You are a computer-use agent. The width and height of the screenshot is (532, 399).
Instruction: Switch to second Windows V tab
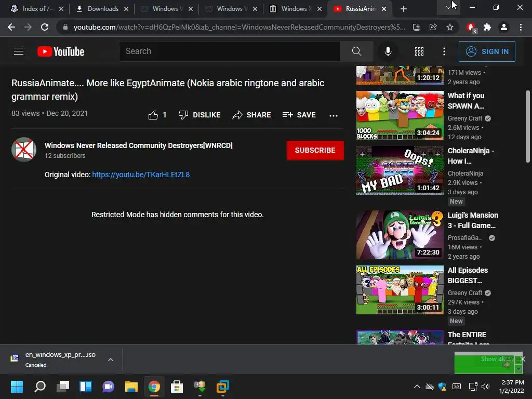pyautogui.click(x=230, y=9)
